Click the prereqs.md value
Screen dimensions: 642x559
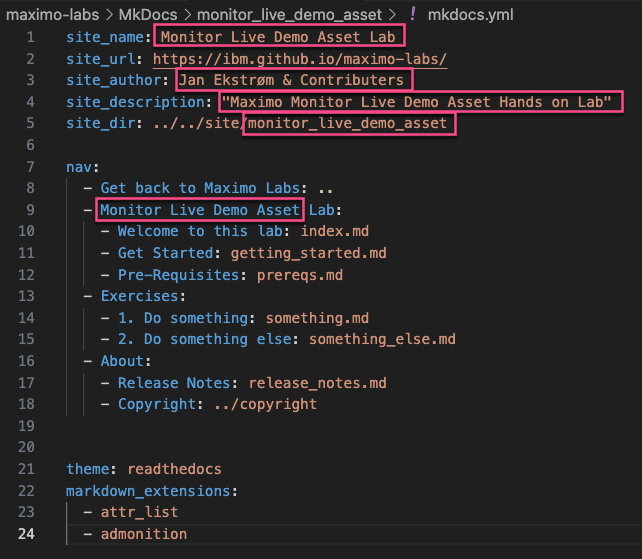coord(300,275)
